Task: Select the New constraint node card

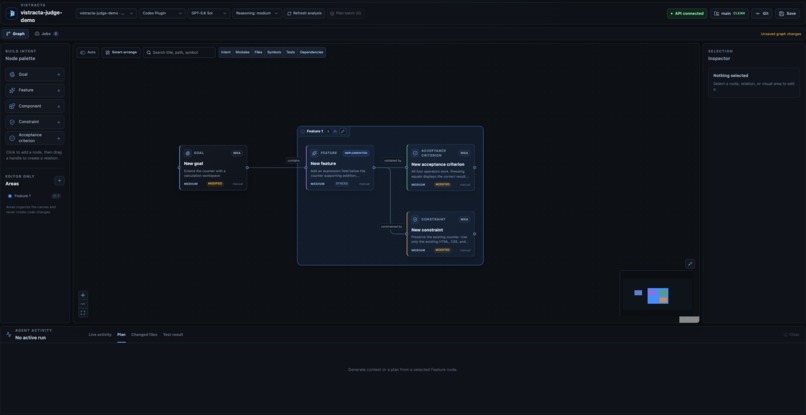Action: [x=441, y=234]
